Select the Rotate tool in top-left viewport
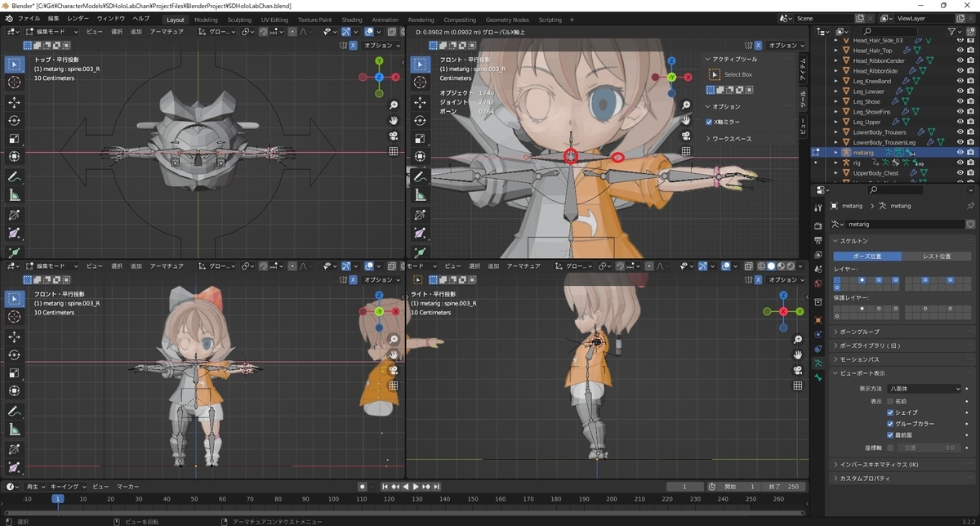The width and height of the screenshot is (980, 526). click(x=14, y=120)
